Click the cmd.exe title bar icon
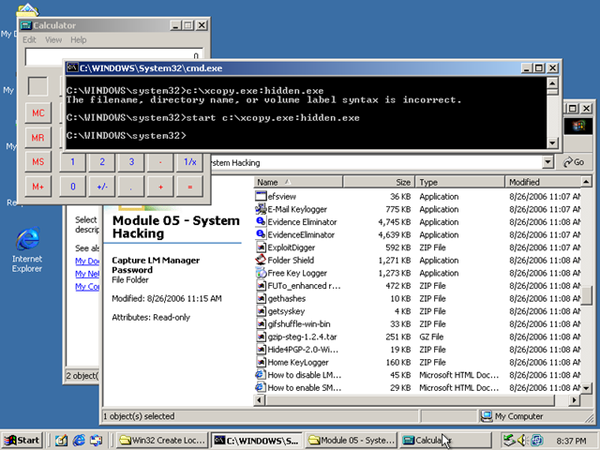This screenshot has height=450, width=600. pyautogui.click(x=72, y=68)
